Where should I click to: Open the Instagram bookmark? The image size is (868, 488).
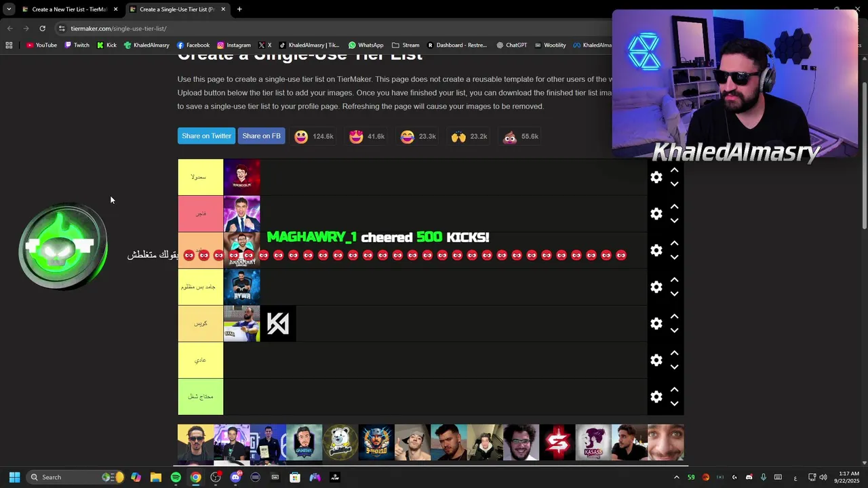(233, 45)
